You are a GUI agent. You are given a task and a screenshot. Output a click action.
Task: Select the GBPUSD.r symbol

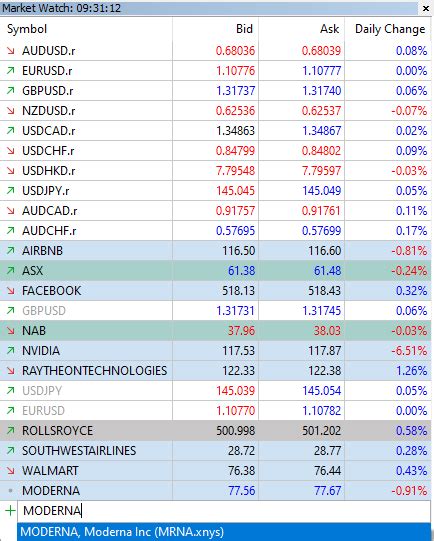pos(48,91)
